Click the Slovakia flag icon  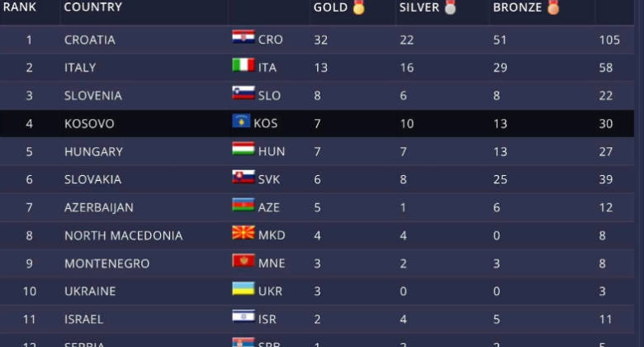coord(243,177)
